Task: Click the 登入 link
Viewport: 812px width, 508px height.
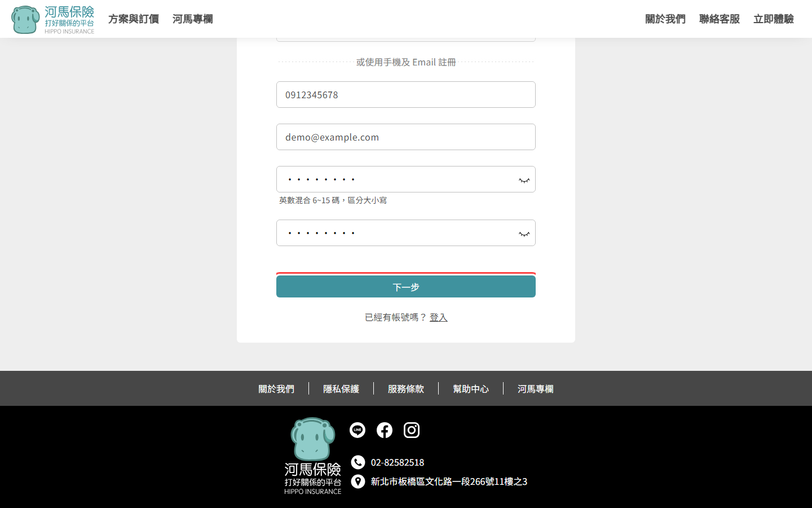Action: coord(438,317)
